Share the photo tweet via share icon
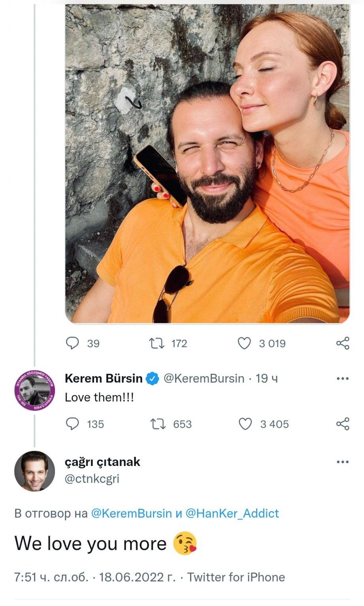This screenshot has height=606, width=364. click(343, 343)
